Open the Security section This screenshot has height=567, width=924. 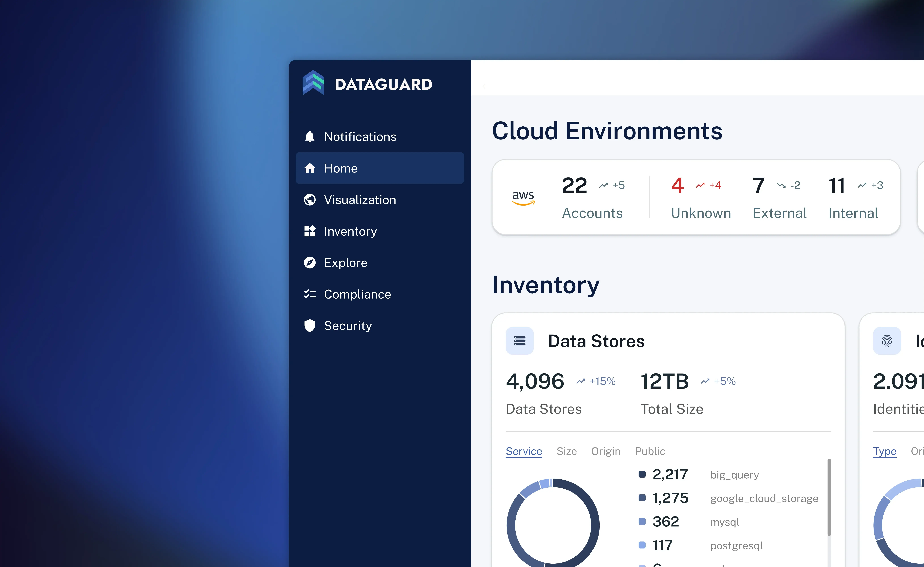pos(380,325)
